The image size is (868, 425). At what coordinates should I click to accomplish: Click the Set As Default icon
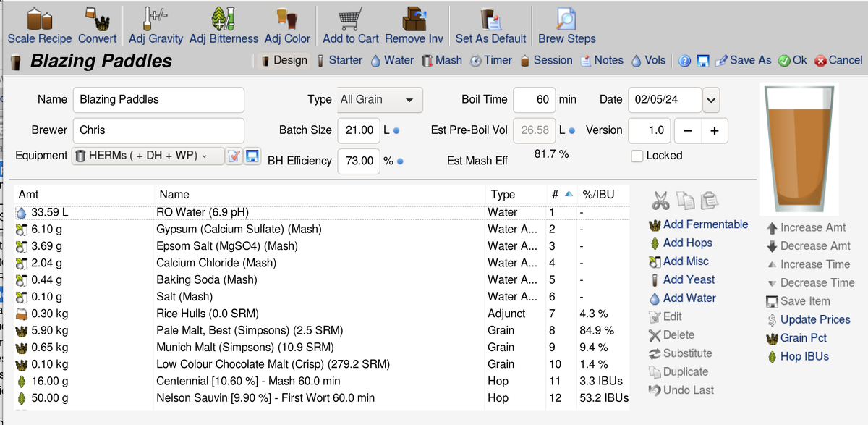point(490,19)
